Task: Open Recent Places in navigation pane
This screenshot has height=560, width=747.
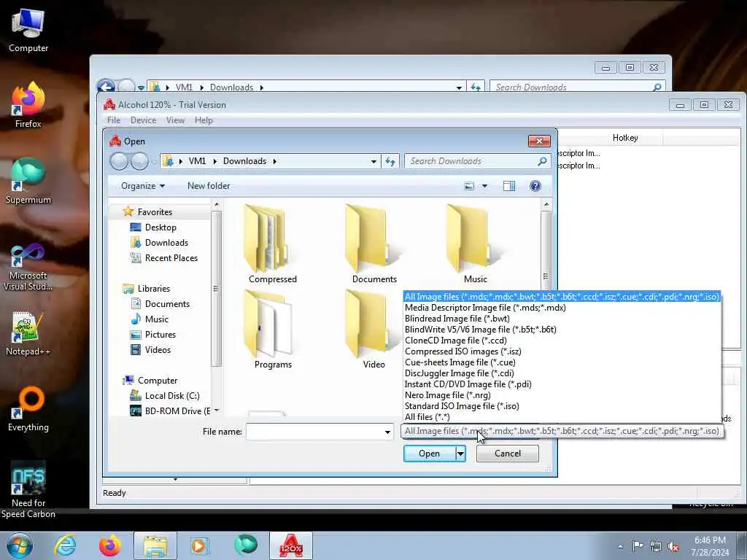Action: tap(171, 258)
